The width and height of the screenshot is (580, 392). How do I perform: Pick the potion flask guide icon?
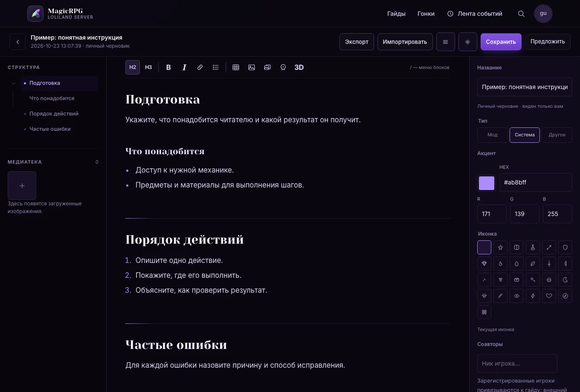pos(533,248)
